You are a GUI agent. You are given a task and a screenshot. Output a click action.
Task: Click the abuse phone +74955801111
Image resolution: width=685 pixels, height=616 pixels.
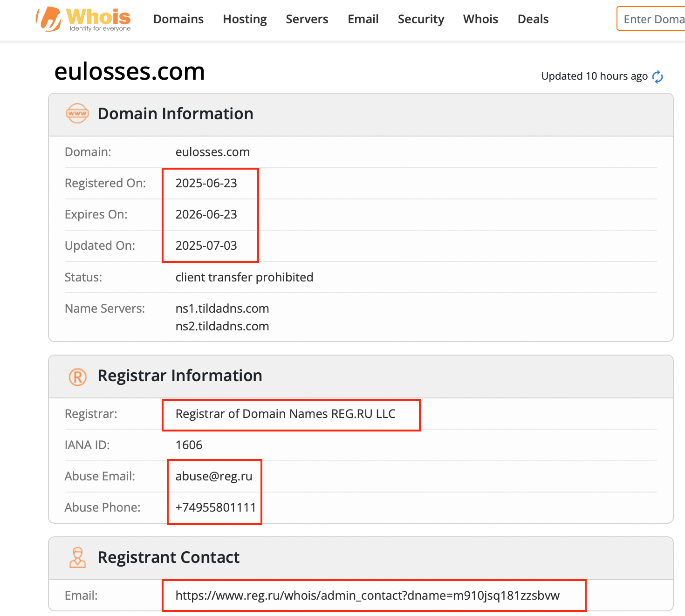tap(216, 507)
